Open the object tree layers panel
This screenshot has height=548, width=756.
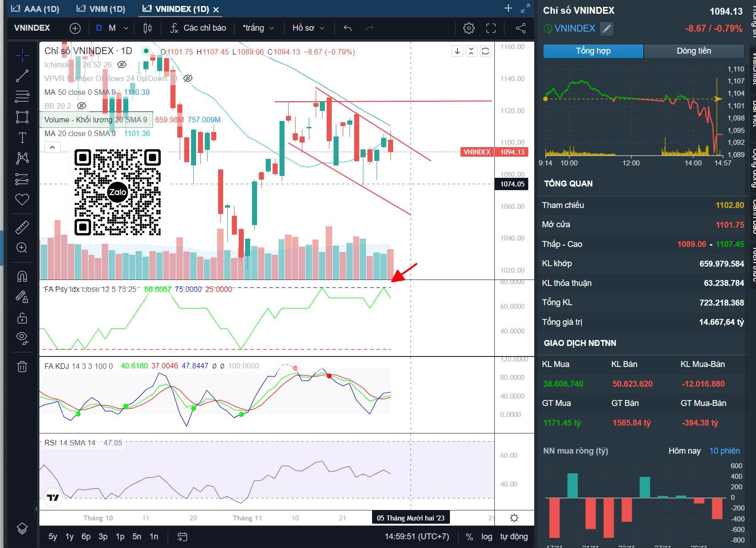tap(22, 528)
